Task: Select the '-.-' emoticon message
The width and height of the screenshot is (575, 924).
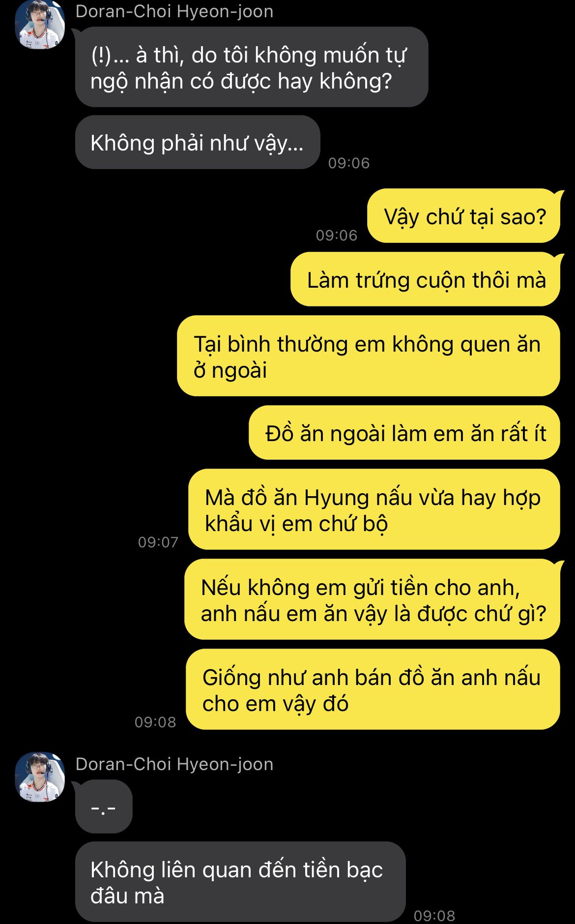Action: pos(104,806)
